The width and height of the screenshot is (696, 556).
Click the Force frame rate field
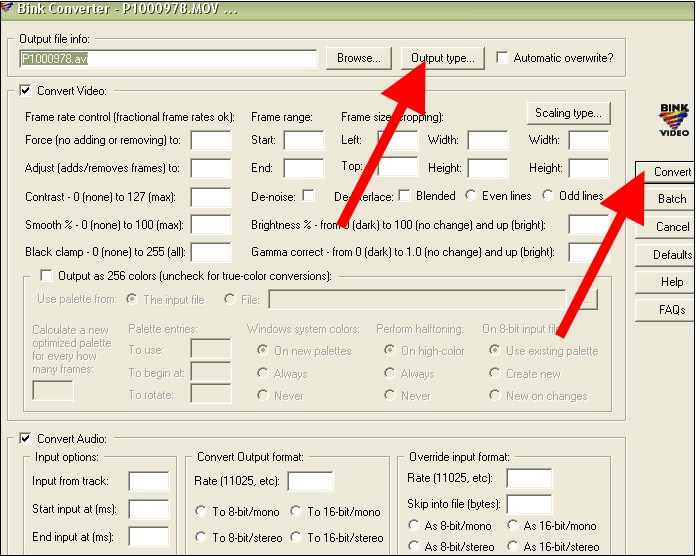[211, 140]
